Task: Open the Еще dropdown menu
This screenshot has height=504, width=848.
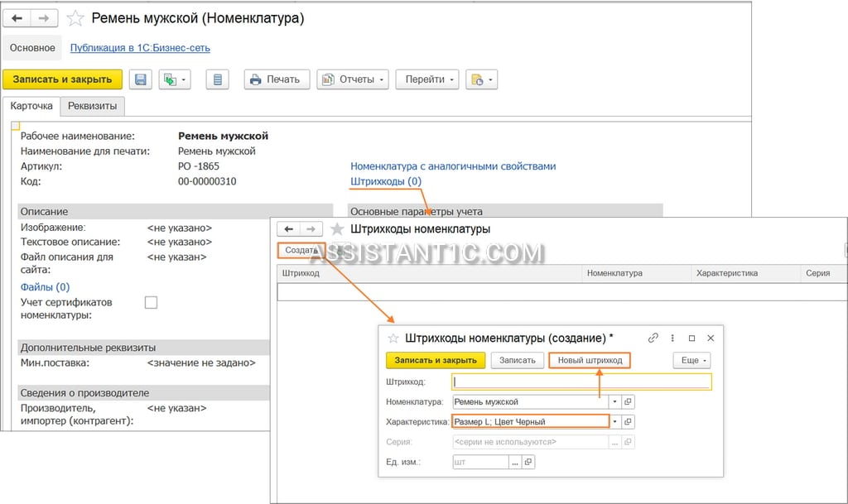Action: coord(691,360)
